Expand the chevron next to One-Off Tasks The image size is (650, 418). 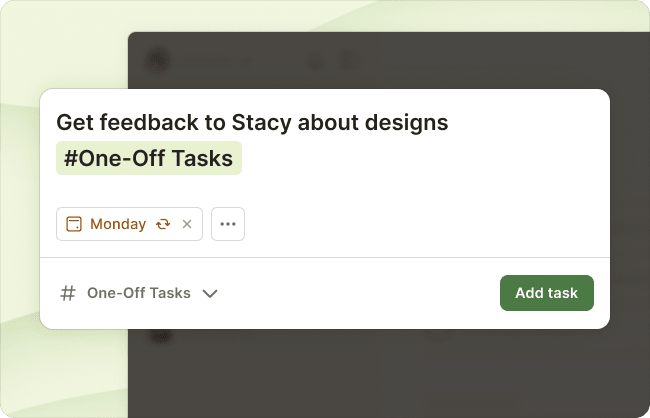210,294
